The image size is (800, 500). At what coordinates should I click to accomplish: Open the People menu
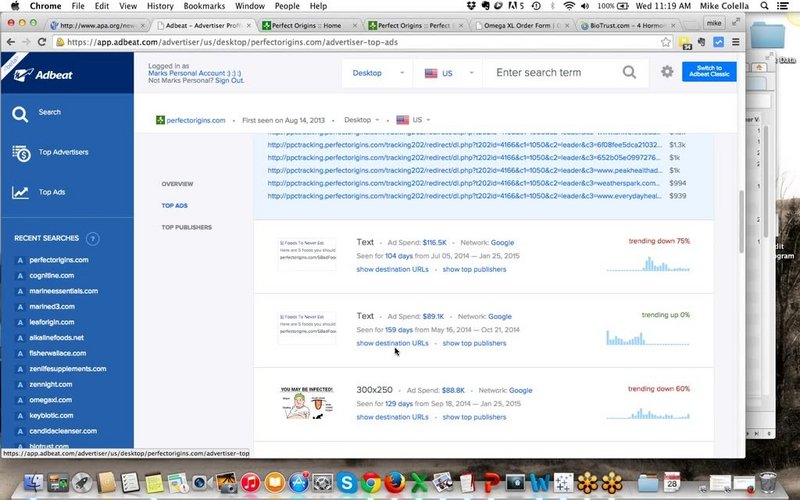(287, 6)
